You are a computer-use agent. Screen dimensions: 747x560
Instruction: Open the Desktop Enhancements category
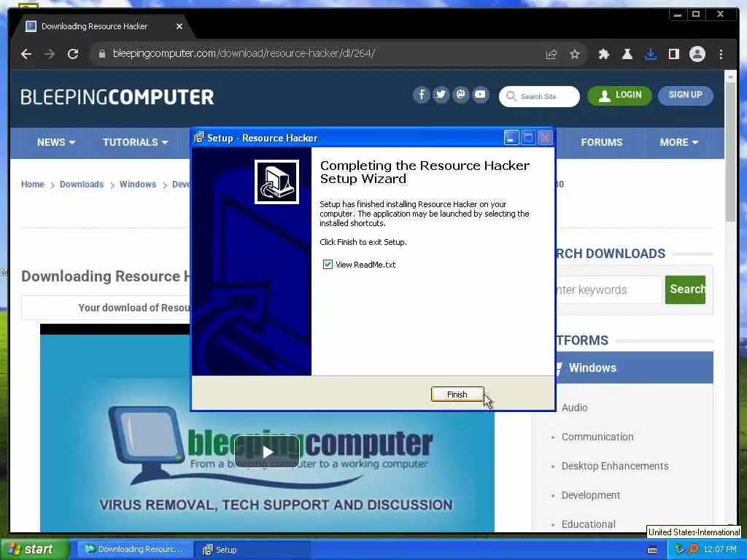[x=614, y=466]
